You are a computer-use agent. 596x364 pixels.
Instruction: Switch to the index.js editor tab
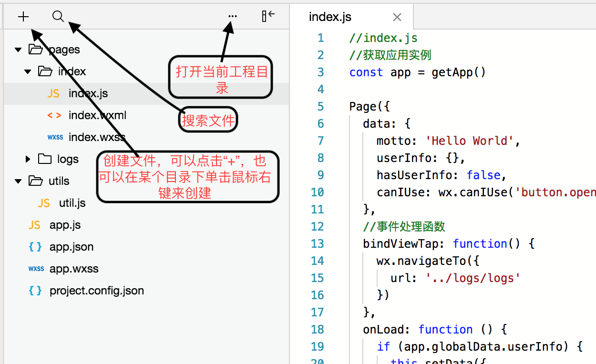(330, 17)
